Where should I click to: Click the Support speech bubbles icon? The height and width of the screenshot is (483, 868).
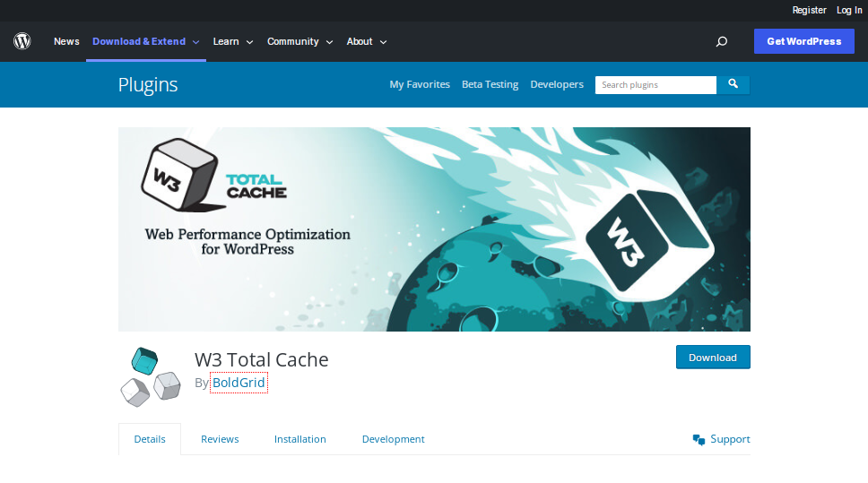[699, 440]
